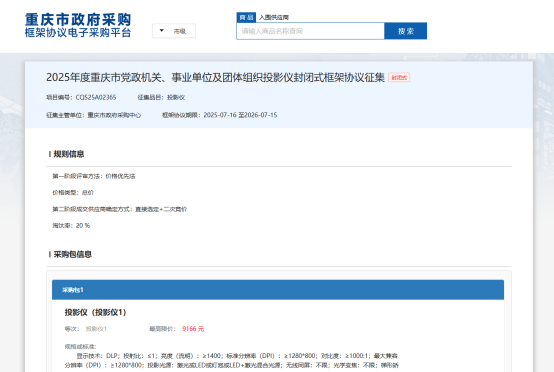Click the 2025年度 projector framework agreement title
Image resolution: width=554 pixels, height=372 pixels.
(x=215, y=77)
